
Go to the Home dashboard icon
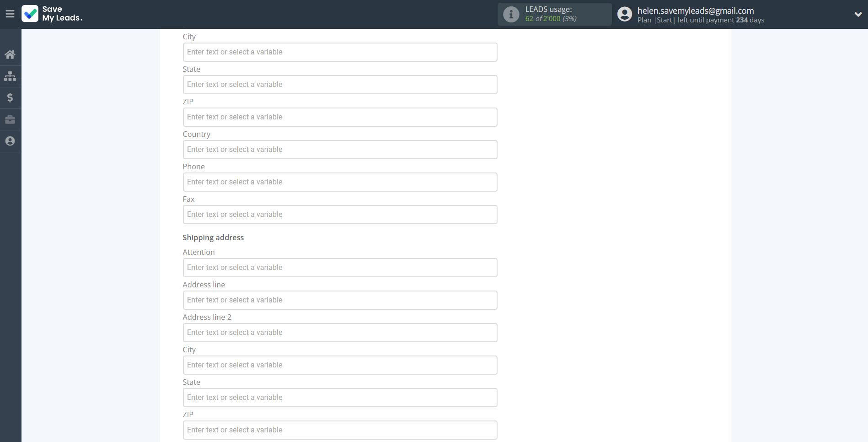[10, 54]
